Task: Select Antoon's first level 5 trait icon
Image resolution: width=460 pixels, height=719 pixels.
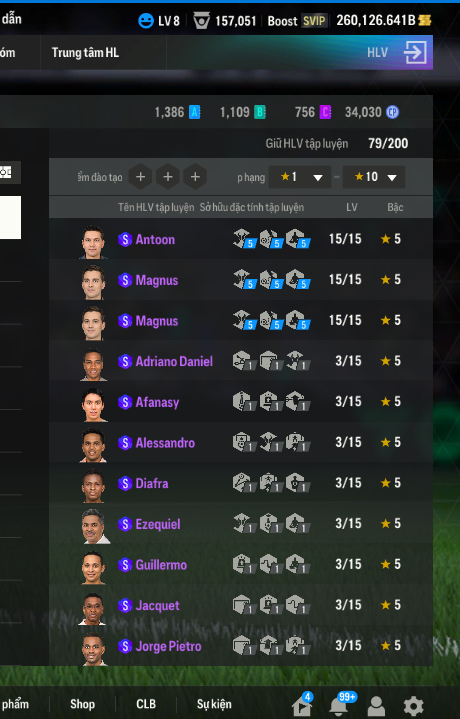Action: [244, 239]
